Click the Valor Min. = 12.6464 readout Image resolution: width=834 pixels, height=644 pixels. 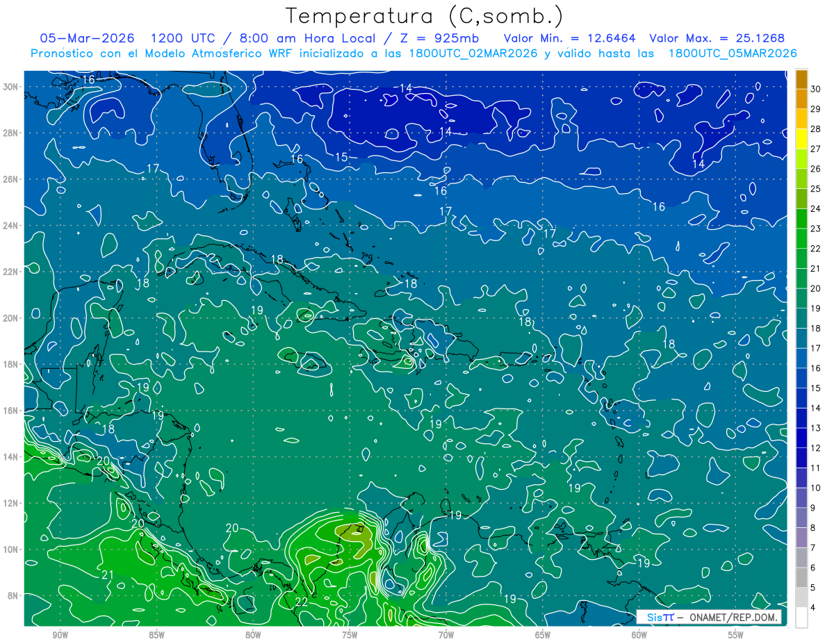point(569,38)
